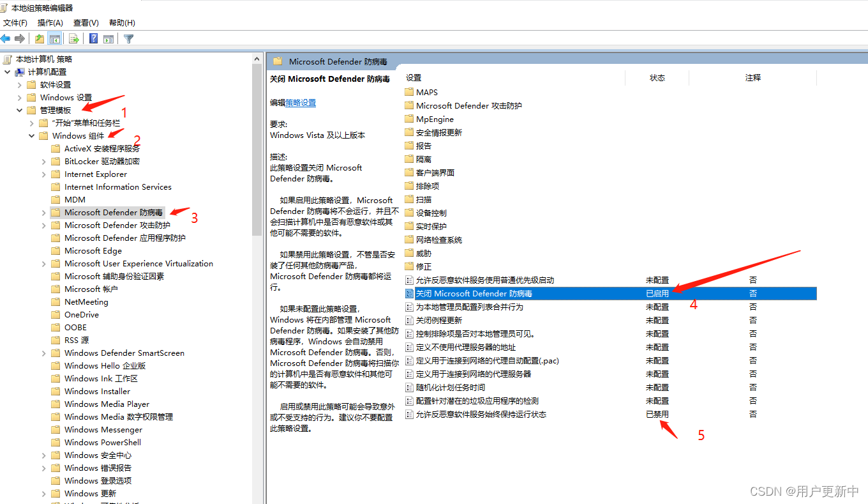Select Windows Installer in the tree
Image resolution: width=868 pixels, height=504 pixels.
[x=97, y=391]
